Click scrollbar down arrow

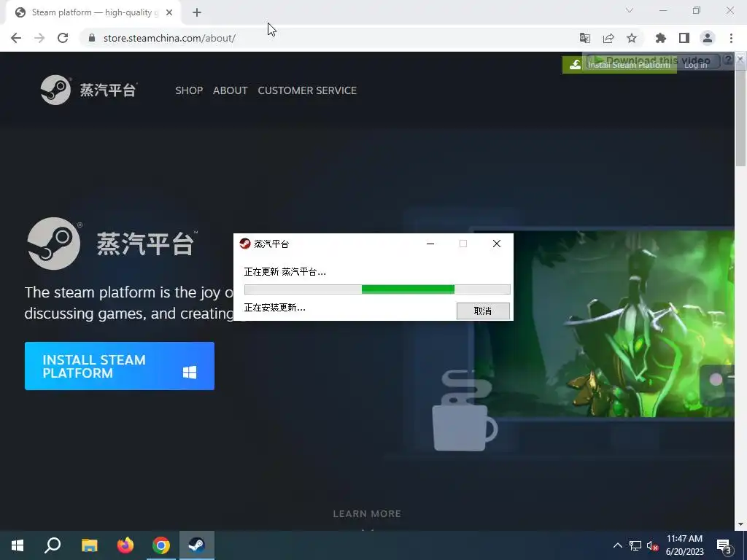[x=740, y=524]
